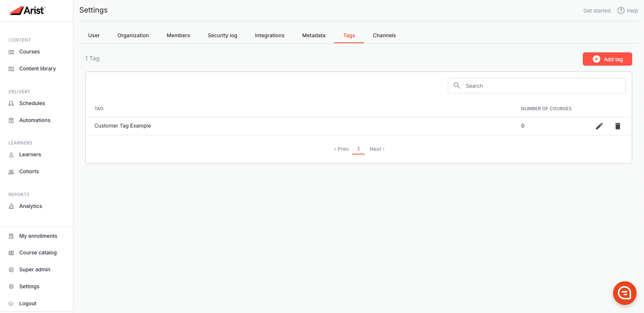Click the Customer Tag Example row text
The width and height of the screenshot is (644, 313).
(122, 126)
